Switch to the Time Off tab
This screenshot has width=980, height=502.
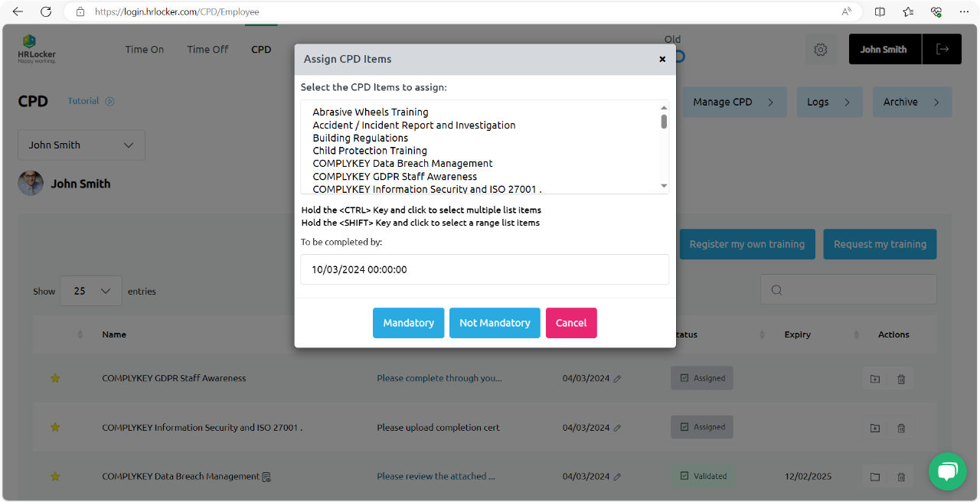tap(207, 50)
